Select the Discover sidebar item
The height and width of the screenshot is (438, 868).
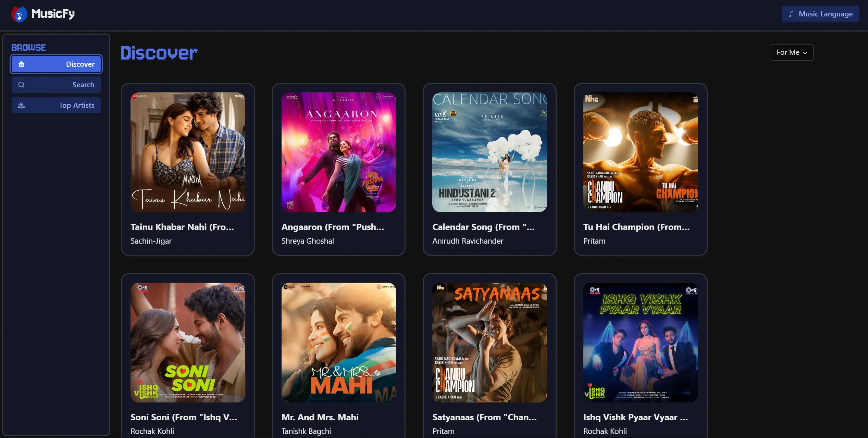(x=56, y=64)
